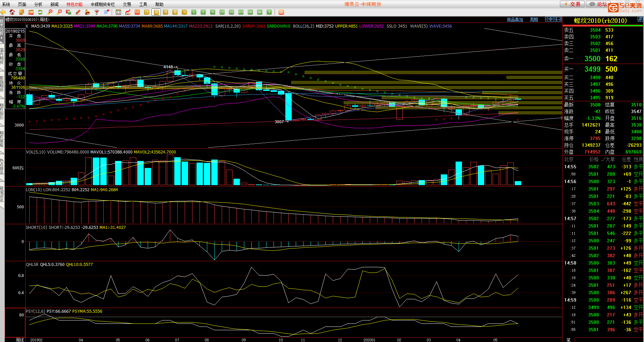The image size is (644, 342).
Task: Open the multi-window overlay icon
Action: click(69, 12)
